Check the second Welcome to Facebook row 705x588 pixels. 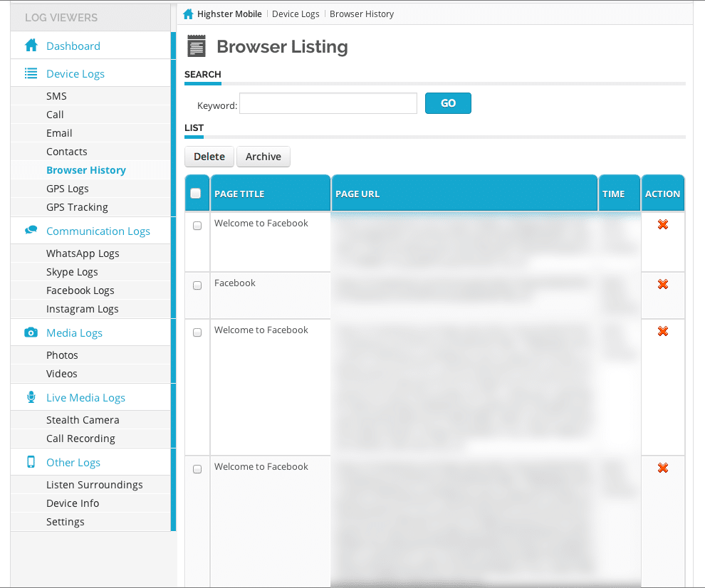coord(197,332)
